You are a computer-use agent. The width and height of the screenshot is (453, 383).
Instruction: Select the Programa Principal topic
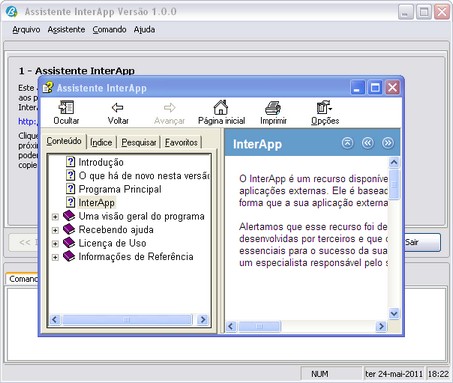120,189
